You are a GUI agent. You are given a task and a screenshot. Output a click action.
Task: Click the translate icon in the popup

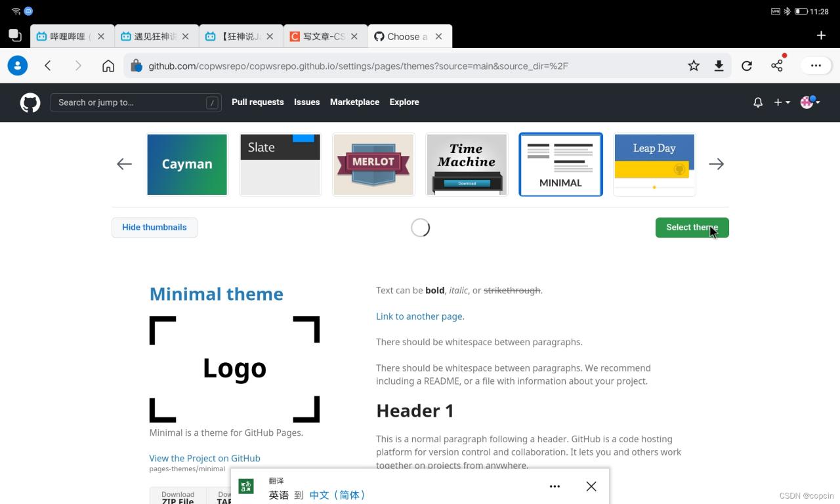tap(246, 486)
